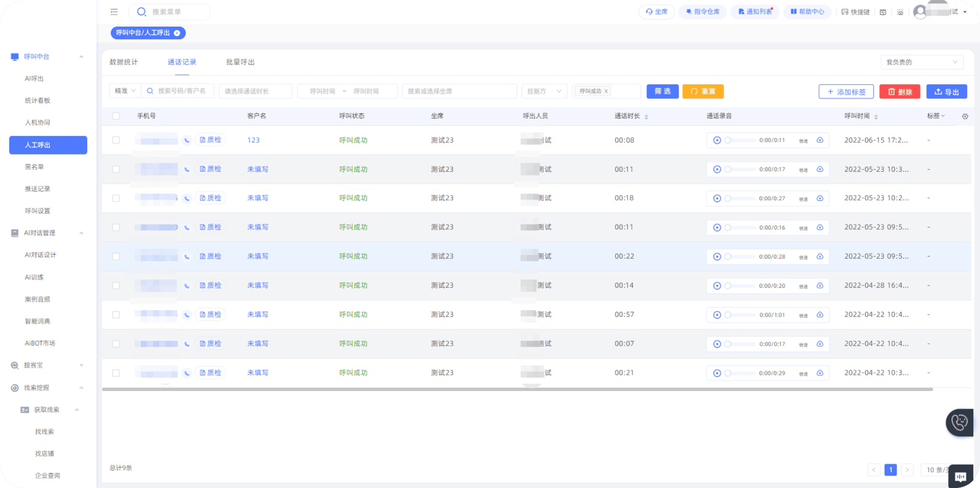Click the 00:14 call's recording progress slider
980x488 pixels.
pyautogui.click(x=740, y=286)
